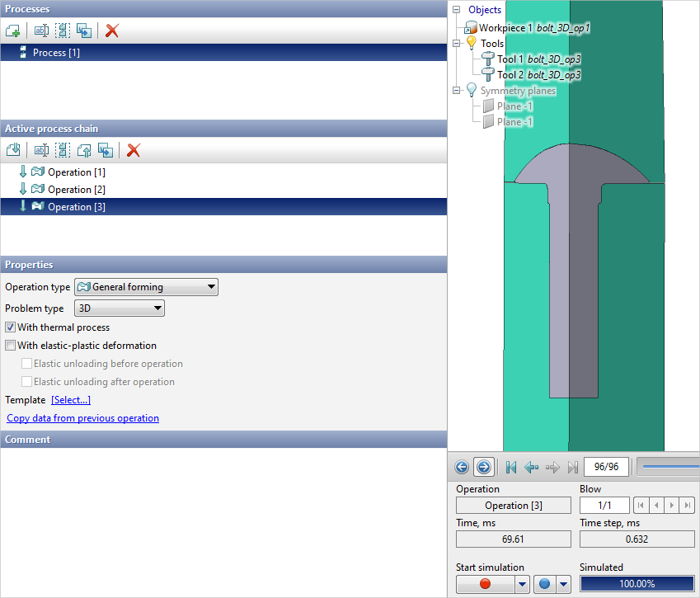The height and width of the screenshot is (598, 700).
Task: Step back one simulation record
Action: coord(531,468)
